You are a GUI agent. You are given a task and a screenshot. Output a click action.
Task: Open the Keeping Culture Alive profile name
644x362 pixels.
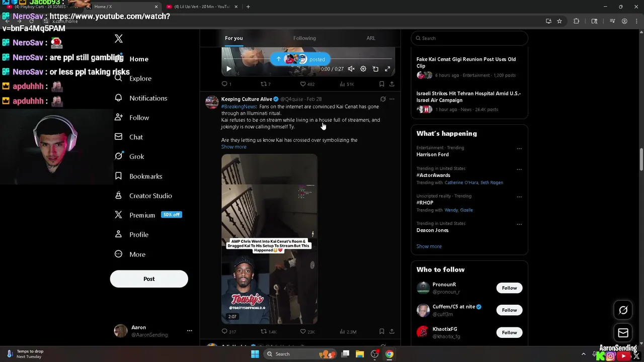247,99
